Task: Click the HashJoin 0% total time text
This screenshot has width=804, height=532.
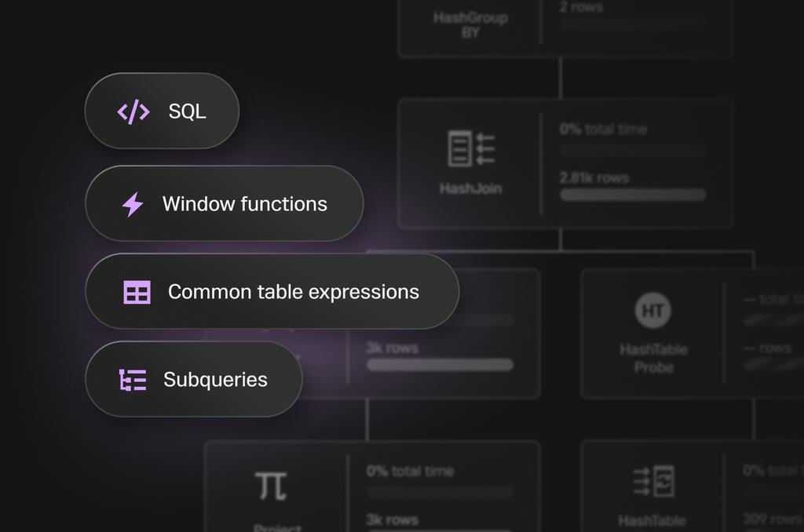Action: [603, 129]
